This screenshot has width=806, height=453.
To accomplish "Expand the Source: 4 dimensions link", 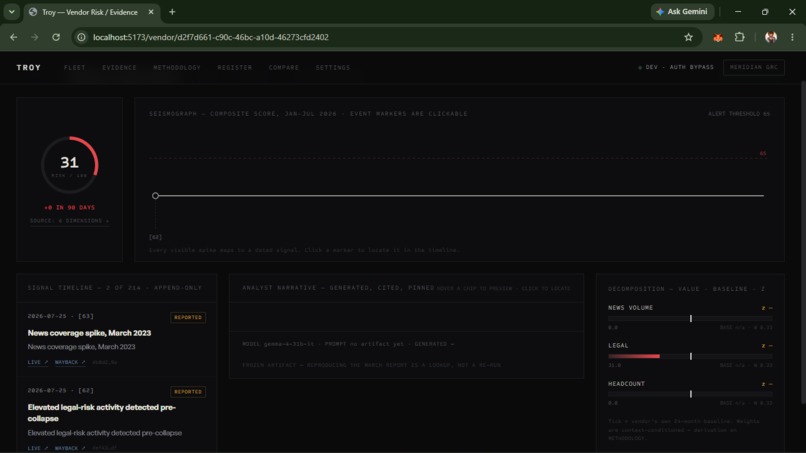I will click(69, 221).
